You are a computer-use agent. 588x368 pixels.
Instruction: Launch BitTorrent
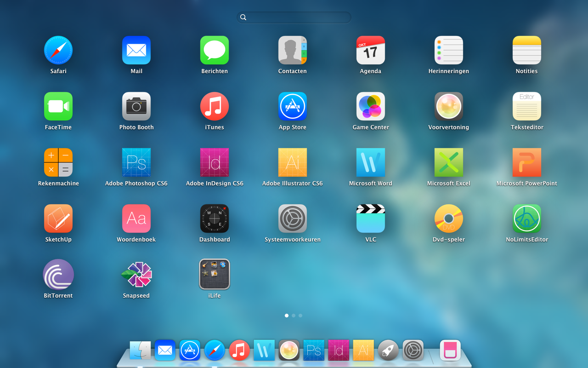[x=58, y=274]
